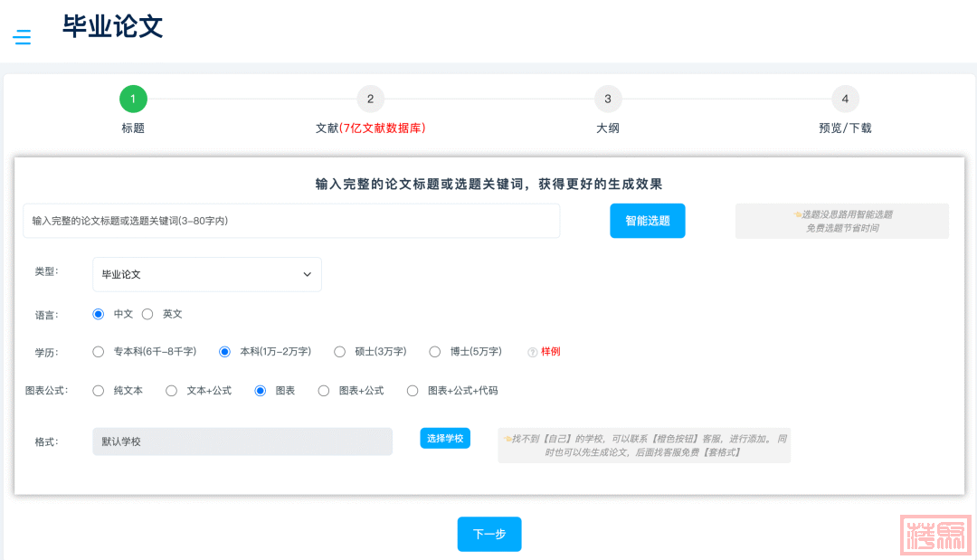Expand the 类型 dropdown chevron arrow

[x=307, y=274]
